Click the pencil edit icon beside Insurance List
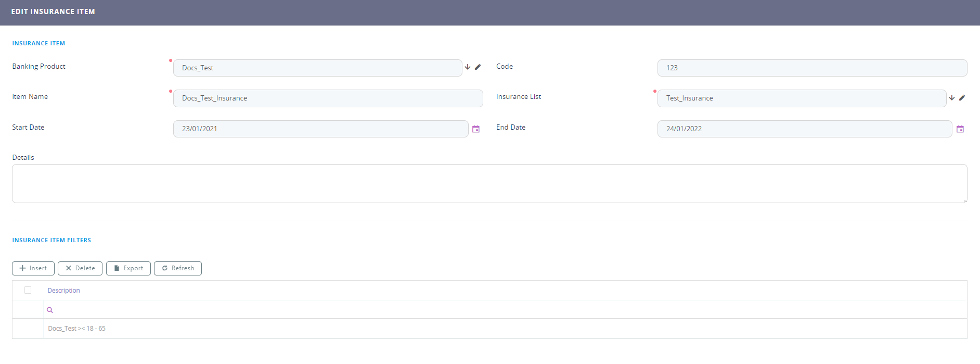The image size is (980, 364). (x=962, y=98)
